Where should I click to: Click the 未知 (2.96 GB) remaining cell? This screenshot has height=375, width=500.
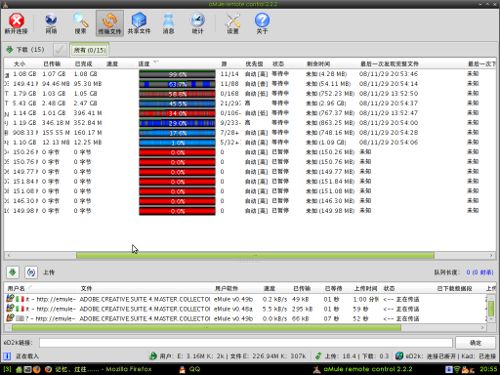click(326, 103)
